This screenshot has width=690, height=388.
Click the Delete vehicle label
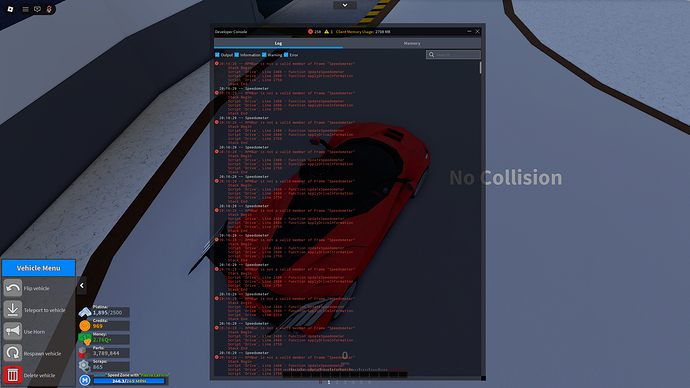pos(40,375)
